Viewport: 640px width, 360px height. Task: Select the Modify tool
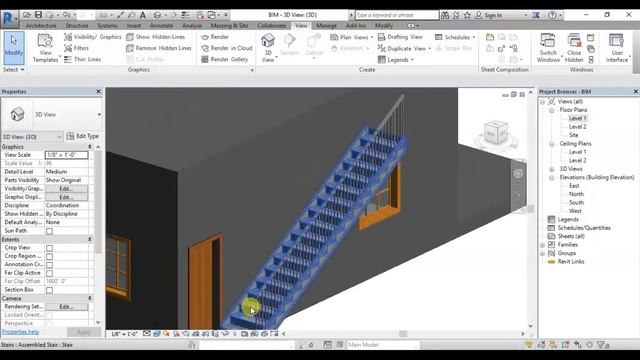[13, 48]
